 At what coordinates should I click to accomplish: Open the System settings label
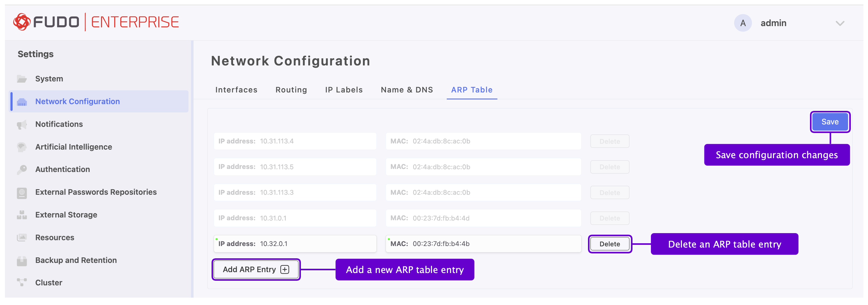pos(49,79)
